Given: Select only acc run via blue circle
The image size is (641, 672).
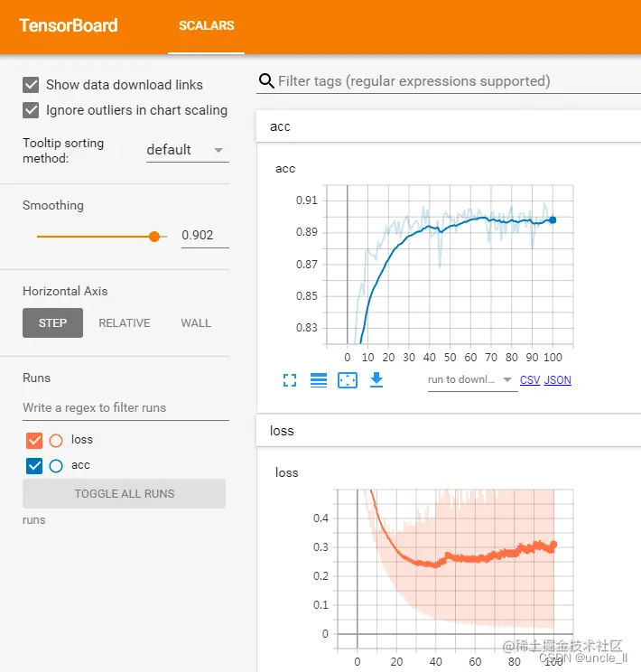Looking at the screenshot, I should [56, 466].
